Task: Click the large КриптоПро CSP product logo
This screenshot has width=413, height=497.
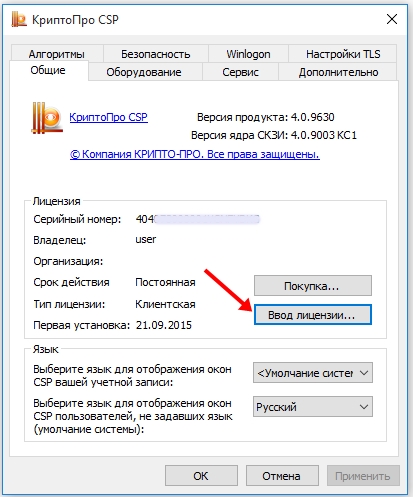Action: pyautogui.click(x=47, y=118)
